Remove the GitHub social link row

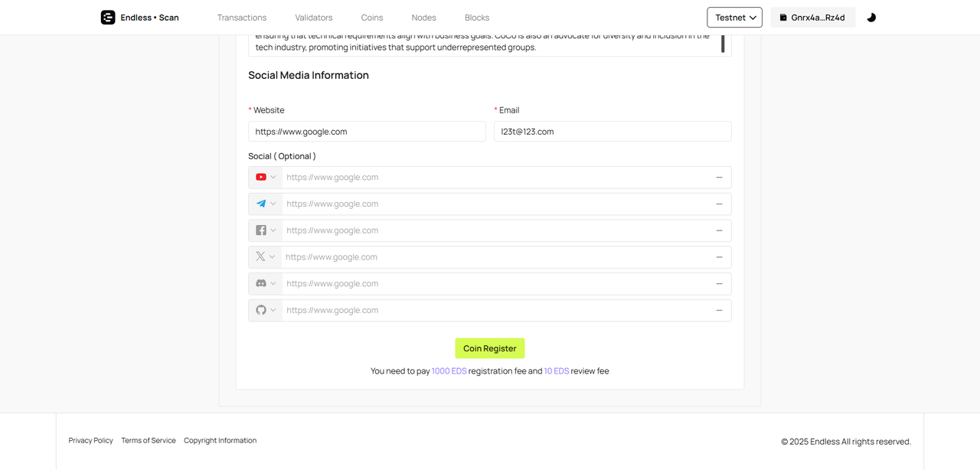click(719, 311)
